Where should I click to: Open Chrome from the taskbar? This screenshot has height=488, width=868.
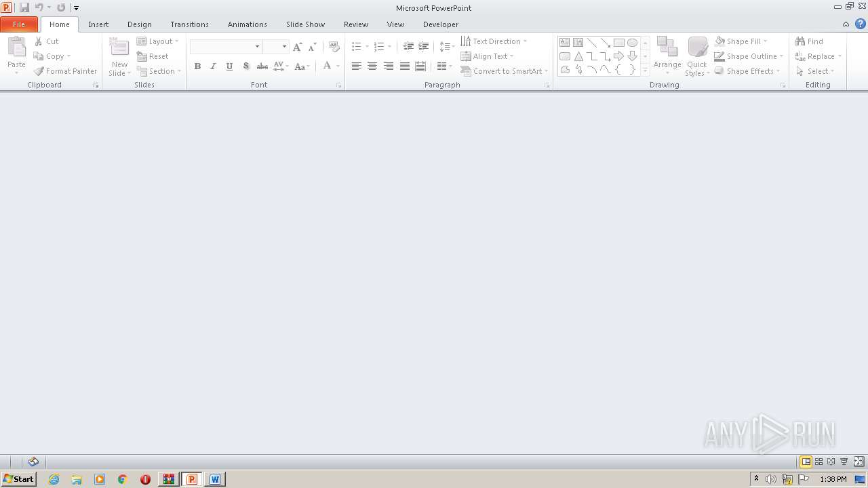[x=123, y=479]
